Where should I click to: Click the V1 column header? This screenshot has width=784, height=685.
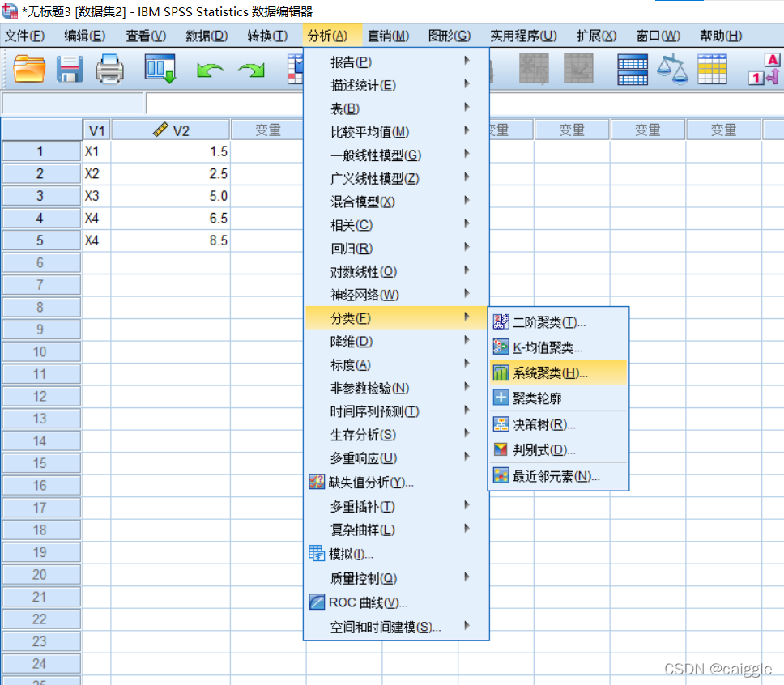point(96,130)
